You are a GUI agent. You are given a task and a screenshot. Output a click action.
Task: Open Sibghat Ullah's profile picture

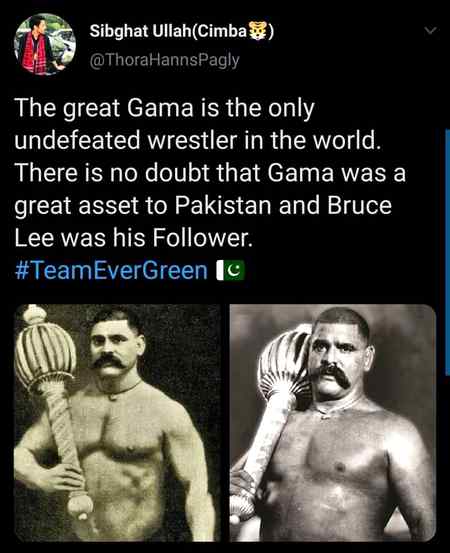coord(45,44)
